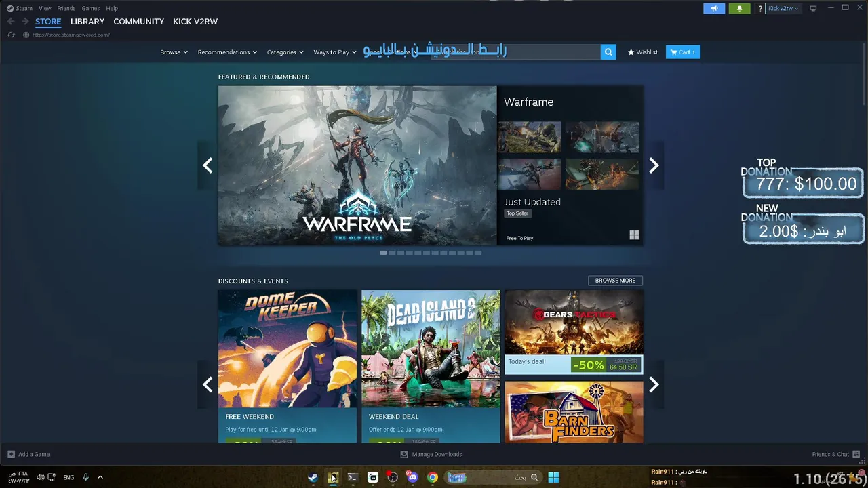Viewport: 868px width, 488px height.
Task: Show previous featured game carousel arrow
Action: 208,165
